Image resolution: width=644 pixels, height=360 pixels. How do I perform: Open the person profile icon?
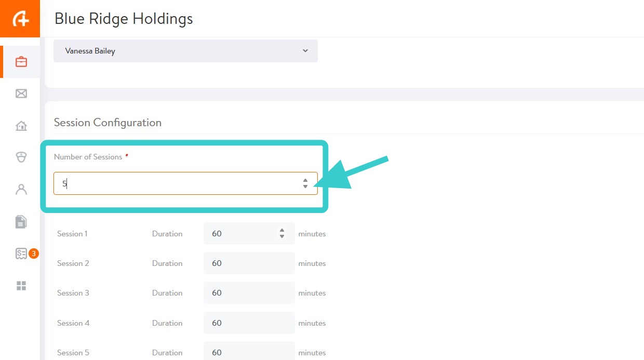point(21,190)
